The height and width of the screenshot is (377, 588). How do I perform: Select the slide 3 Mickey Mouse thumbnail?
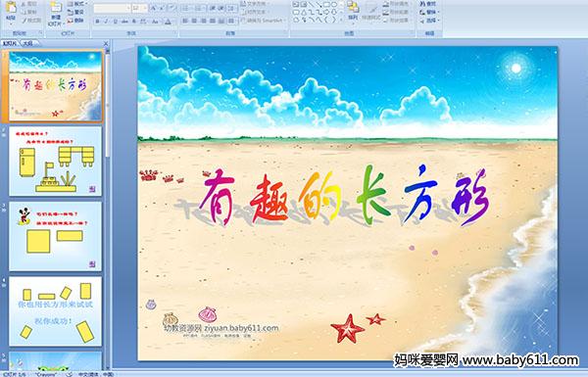pyautogui.click(x=55, y=236)
